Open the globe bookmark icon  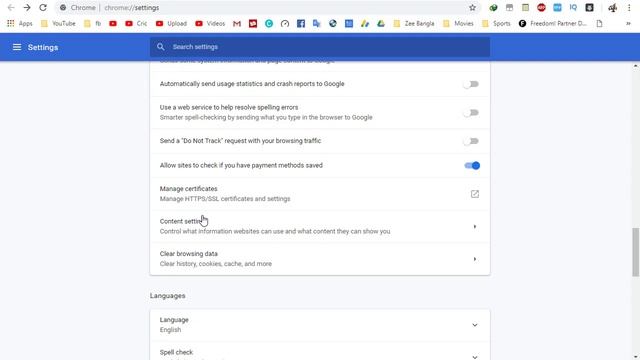click(x=333, y=24)
